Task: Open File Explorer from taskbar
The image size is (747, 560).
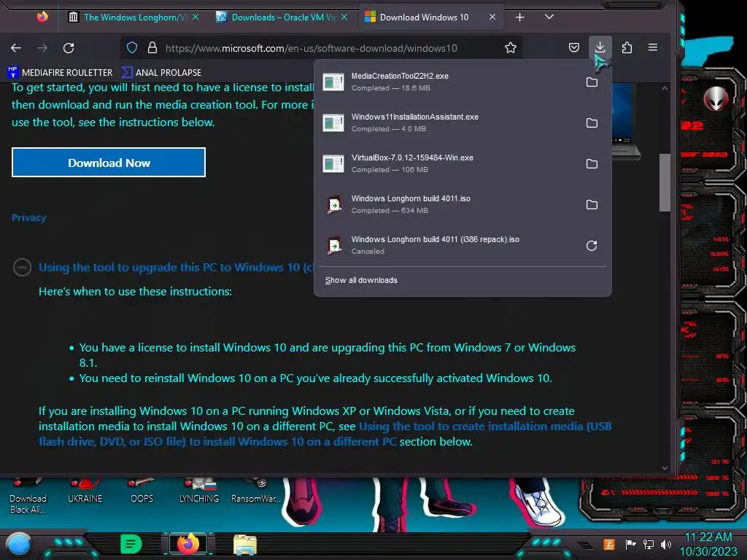Action: (245, 545)
